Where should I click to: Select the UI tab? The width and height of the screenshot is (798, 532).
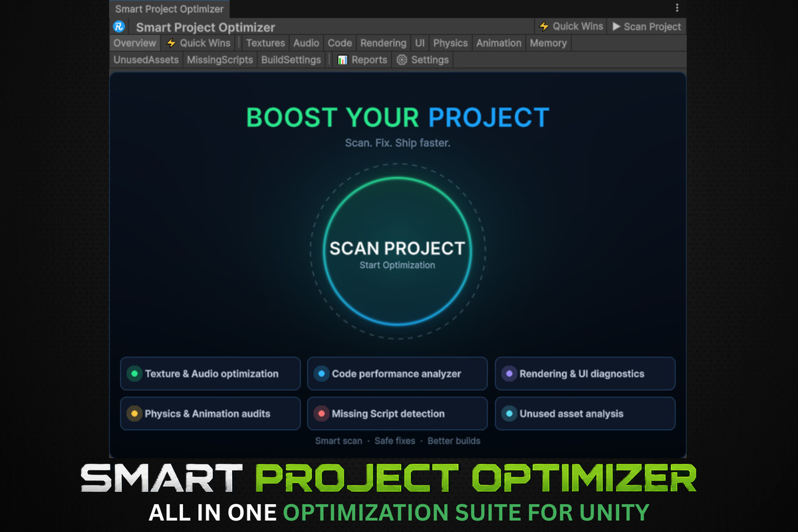(x=420, y=43)
